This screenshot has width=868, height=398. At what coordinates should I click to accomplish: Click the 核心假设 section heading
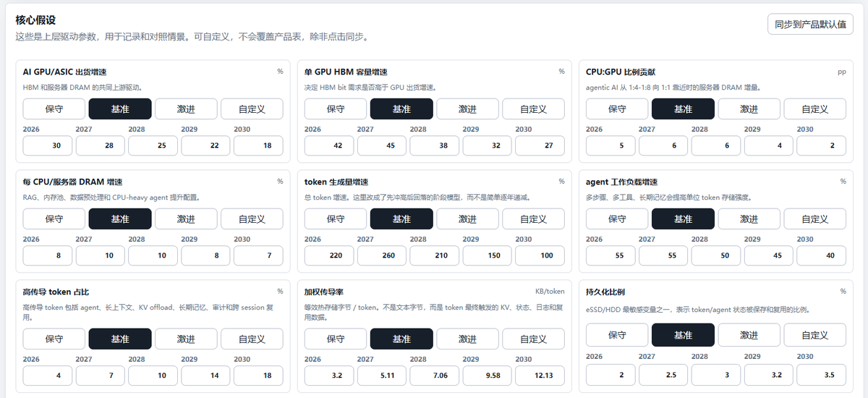coord(35,20)
